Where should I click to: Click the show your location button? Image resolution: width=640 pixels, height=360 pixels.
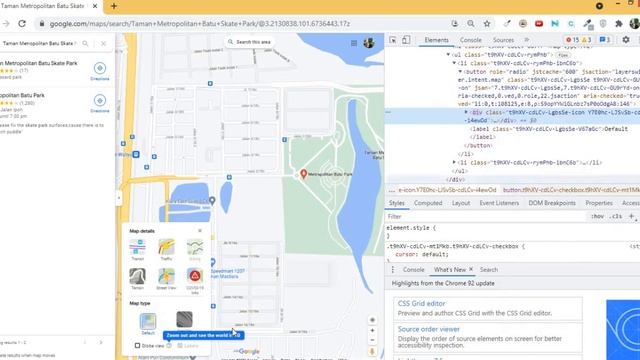click(x=372, y=320)
